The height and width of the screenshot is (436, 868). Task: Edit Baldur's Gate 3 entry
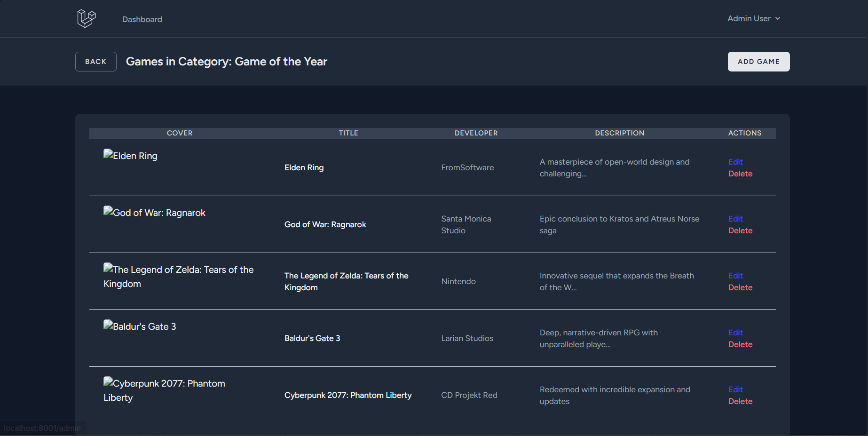click(735, 333)
